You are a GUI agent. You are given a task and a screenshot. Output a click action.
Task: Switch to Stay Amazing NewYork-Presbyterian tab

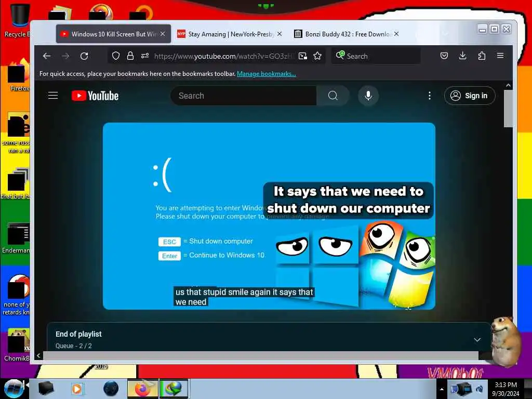click(231, 34)
